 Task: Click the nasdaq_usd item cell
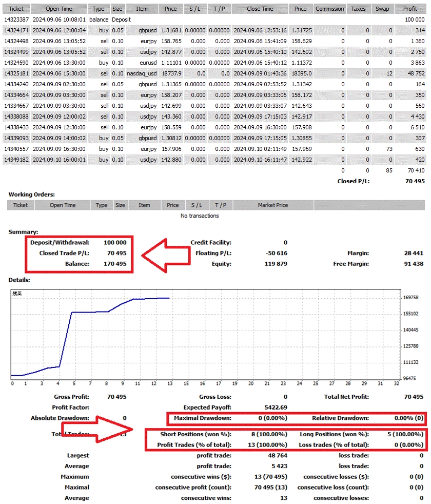click(142, 73)
